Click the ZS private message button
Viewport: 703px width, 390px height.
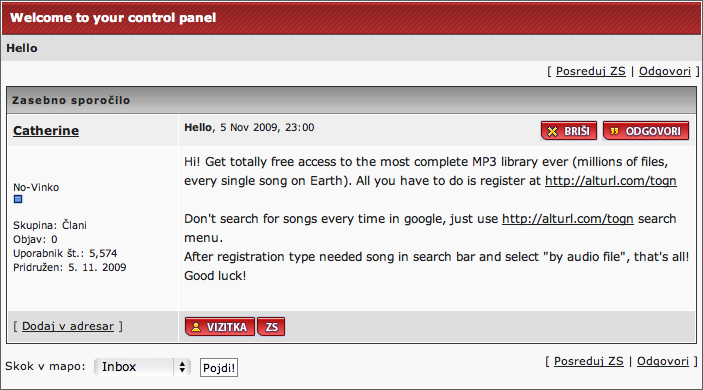click(271, 327)
